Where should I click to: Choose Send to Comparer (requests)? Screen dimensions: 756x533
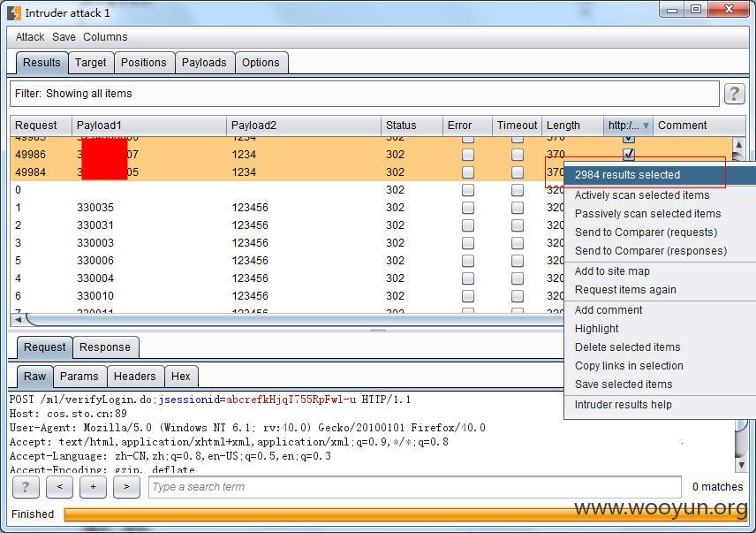(x=660, y=232)
